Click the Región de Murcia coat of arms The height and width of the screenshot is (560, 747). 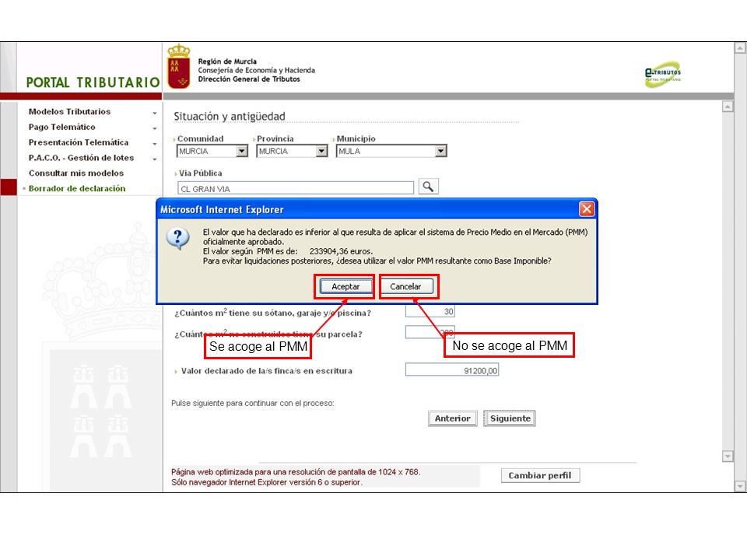pos(179,66)
